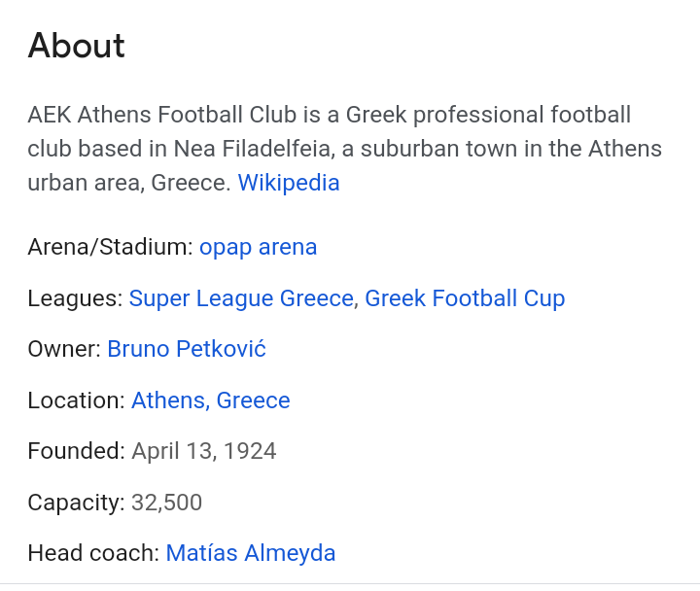Viewport: 700px width, 591px height.
Task: Open the Athens, Greece location link
Action: point(211,400)
